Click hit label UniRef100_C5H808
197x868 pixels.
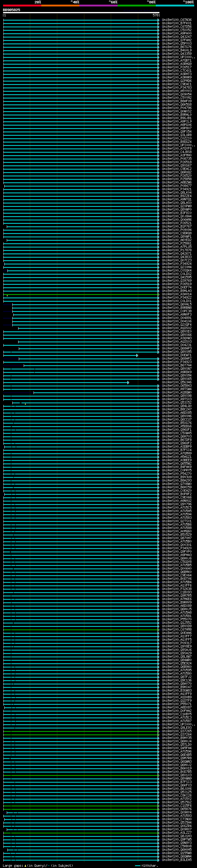click(x=177, y=846)
